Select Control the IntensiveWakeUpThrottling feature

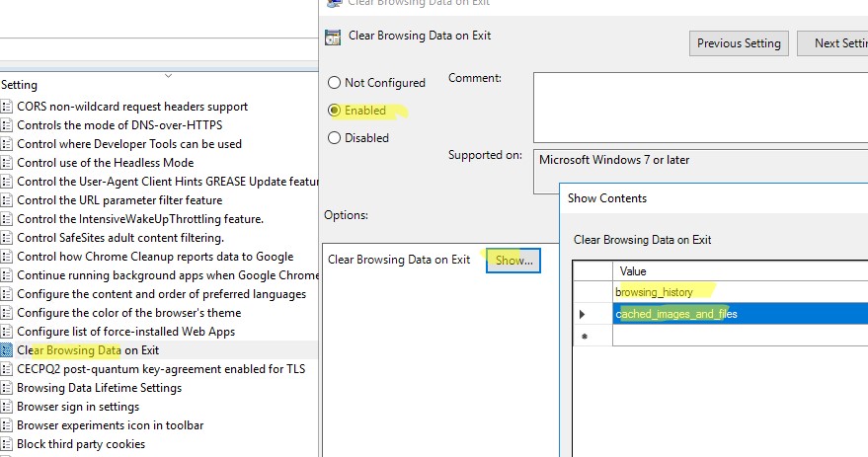coord(140,219)
